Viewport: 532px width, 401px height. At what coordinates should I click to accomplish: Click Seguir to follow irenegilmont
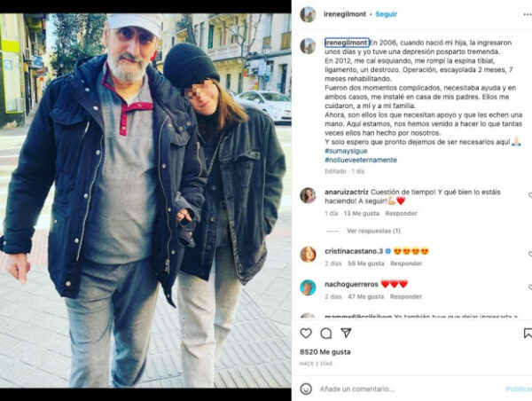pos(386,14)
